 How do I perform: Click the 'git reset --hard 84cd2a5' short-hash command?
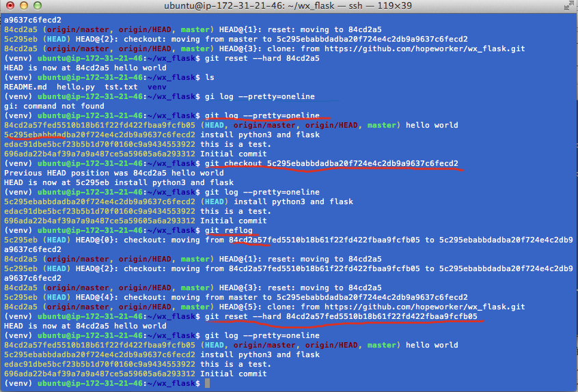(x=262, y=58)
